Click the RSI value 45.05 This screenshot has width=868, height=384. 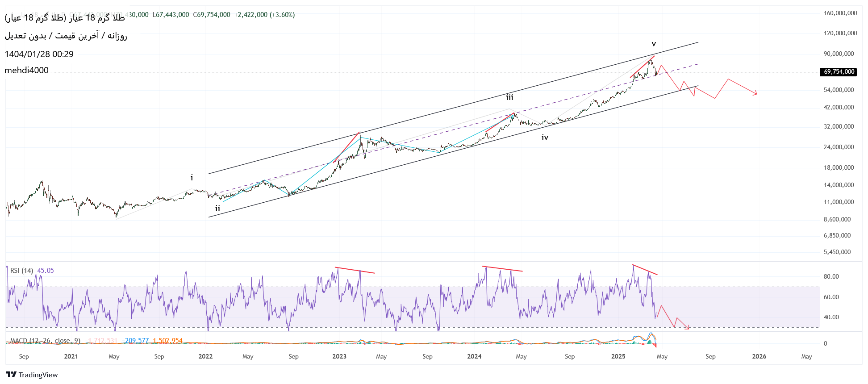tap(46, 271)
